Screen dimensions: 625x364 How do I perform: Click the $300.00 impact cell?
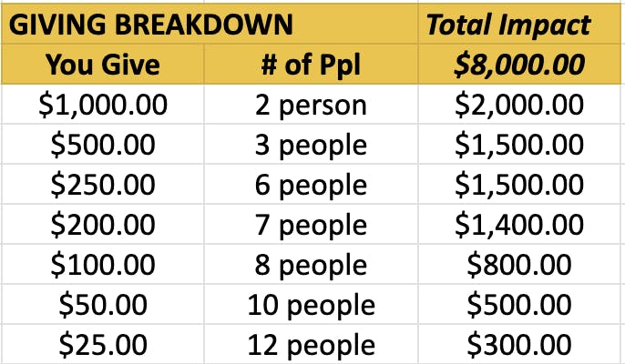[x=521, y=345]
